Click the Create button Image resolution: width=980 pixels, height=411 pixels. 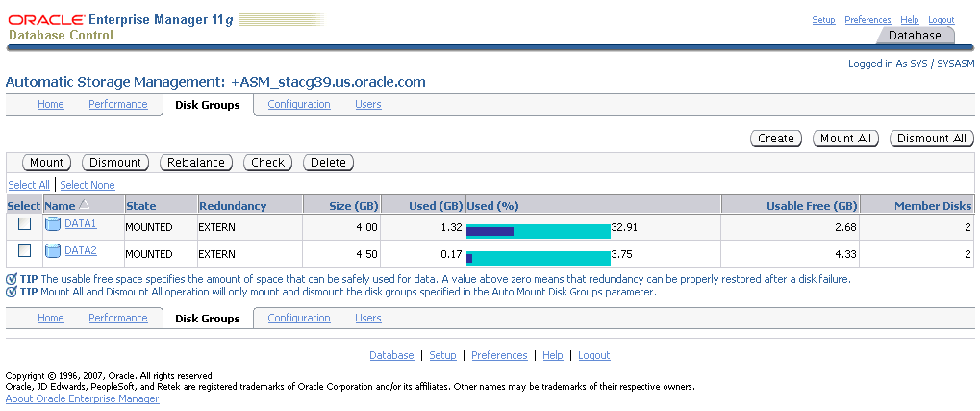pyautogui.click(x=775, y=139)
